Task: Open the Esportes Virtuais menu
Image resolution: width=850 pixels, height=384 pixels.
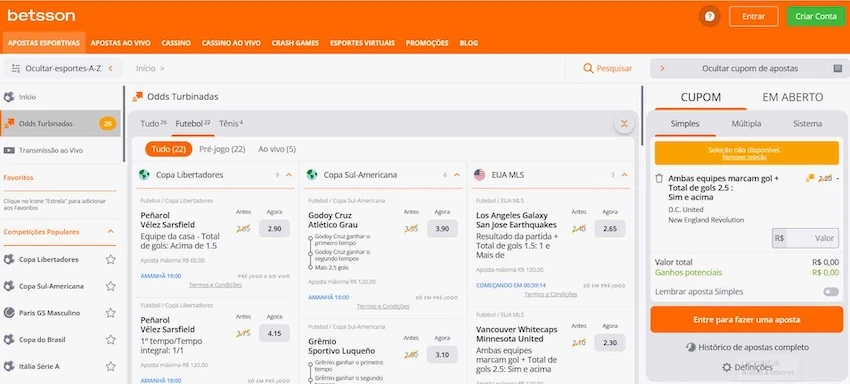Action: [362, 43]
